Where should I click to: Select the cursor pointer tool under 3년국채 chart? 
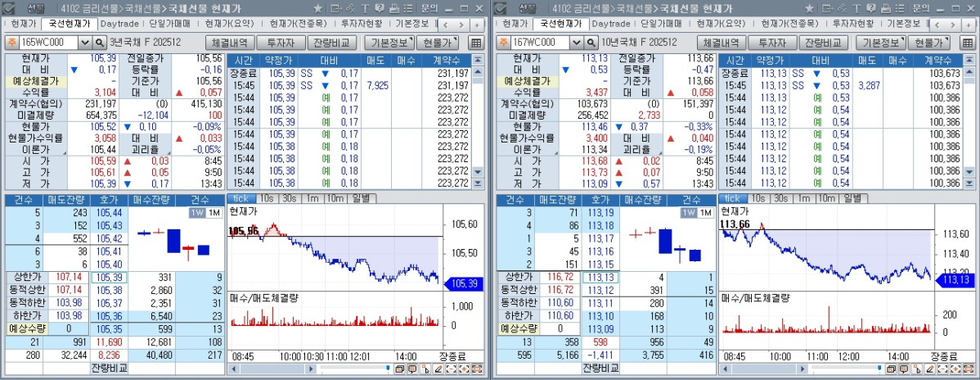coord(425,369)
